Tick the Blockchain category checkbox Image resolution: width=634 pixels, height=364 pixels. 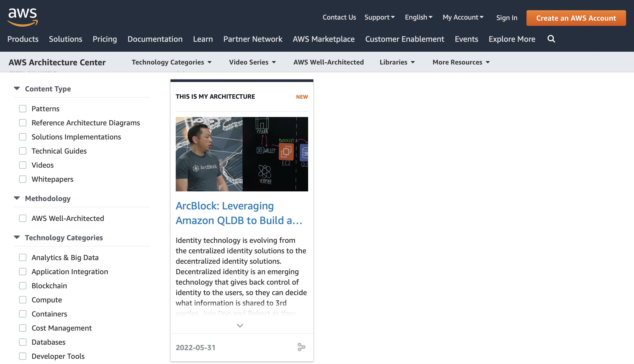23,286
